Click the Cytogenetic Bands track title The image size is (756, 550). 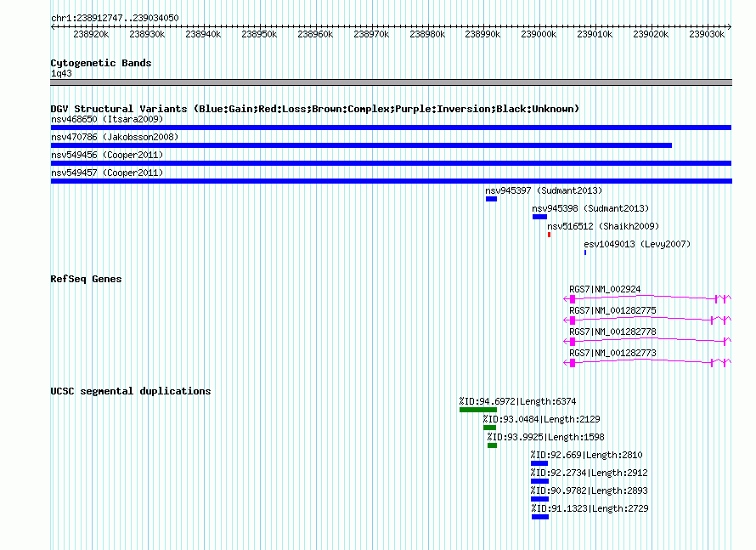coord(101,63)
